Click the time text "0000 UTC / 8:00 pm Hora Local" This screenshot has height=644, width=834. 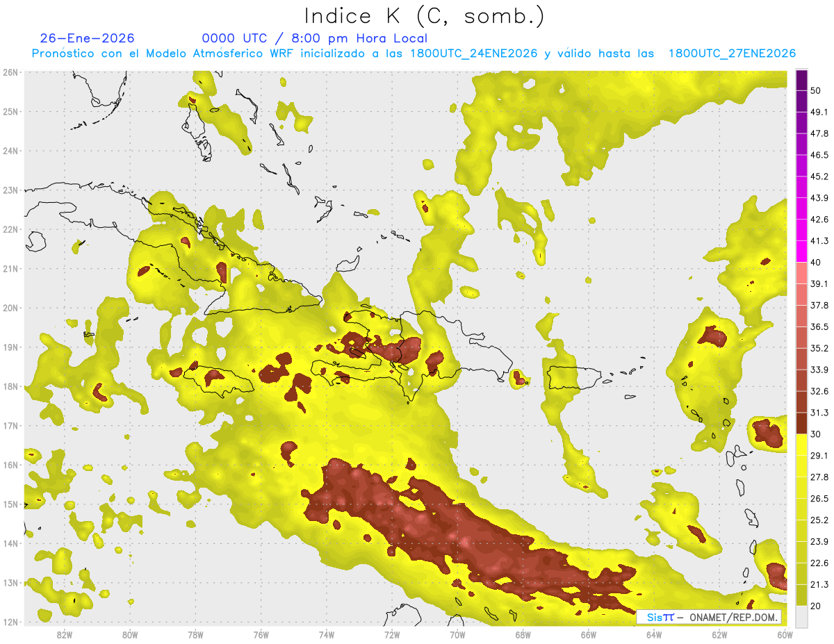tap(315, 38)
